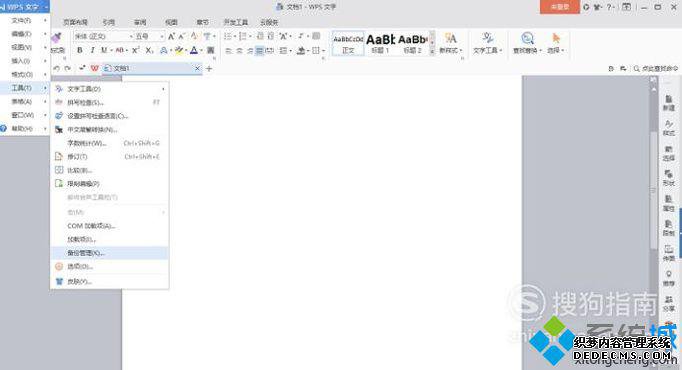This screenshot has height=370, width=682.
Task: Click the line spacing icon
Action: point(284,51)
